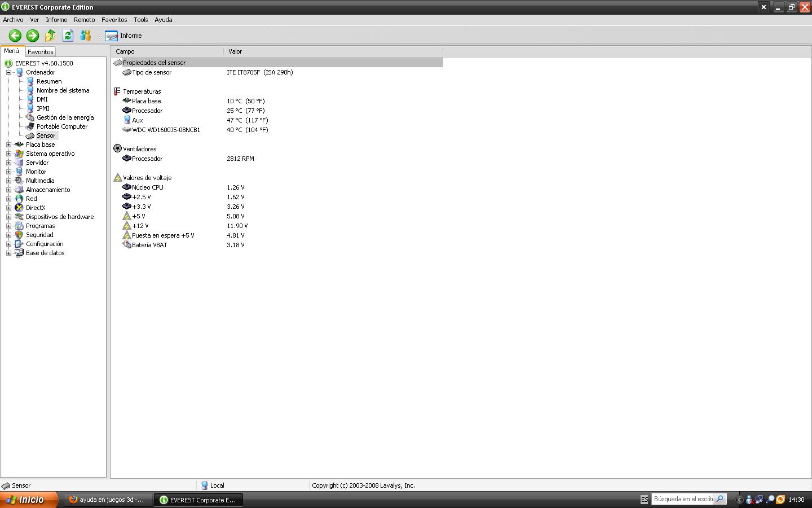This screenshot has height=508, width=812.
Task: Click the Sistema operativo Windows icon
Action: (19, 154)
